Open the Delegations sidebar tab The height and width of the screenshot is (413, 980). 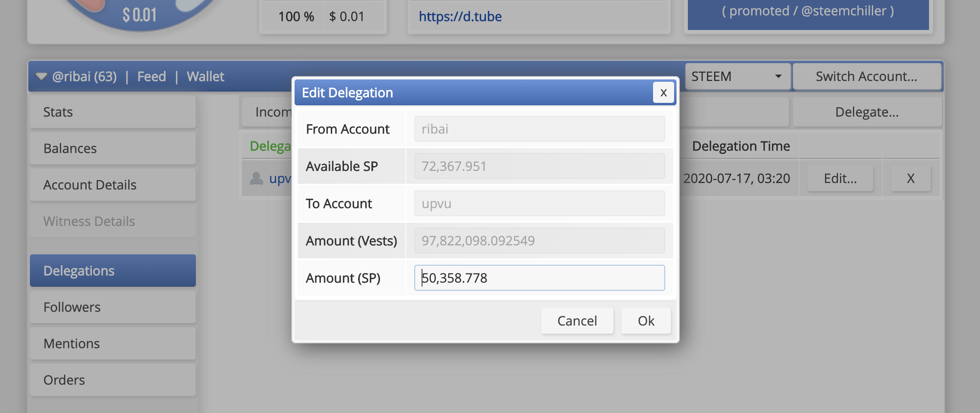point(112,270)
